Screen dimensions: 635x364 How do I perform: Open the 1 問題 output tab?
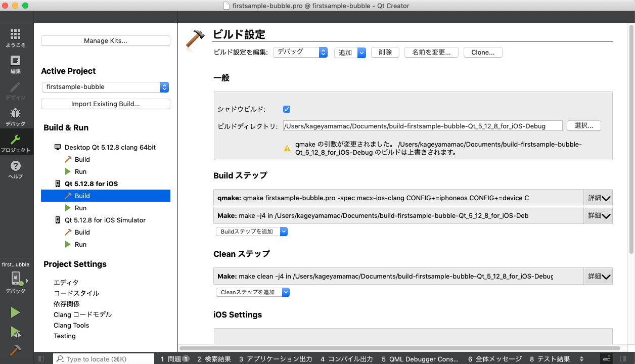point(175,359)
